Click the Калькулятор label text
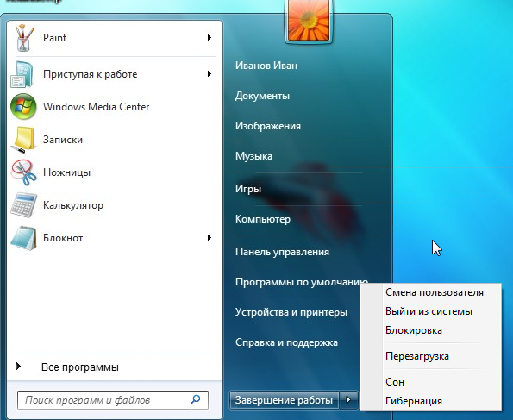513x420 pixels. [73, 205]
